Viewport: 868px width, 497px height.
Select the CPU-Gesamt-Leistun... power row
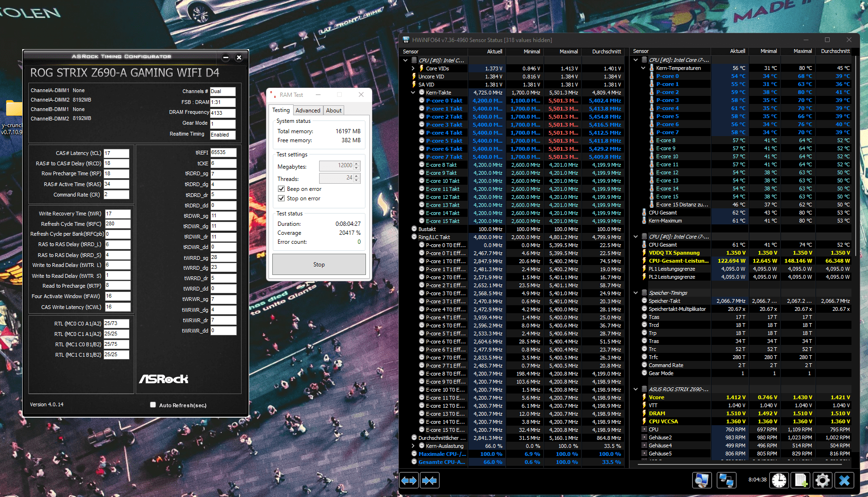coord(746,261)
